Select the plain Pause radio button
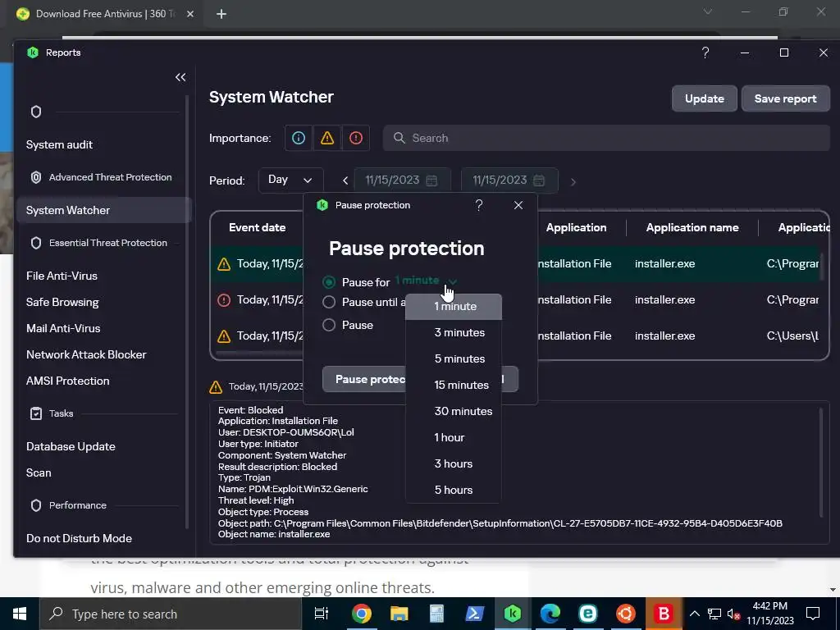This screenshot has height=630, width=840. tap(329, 325)
